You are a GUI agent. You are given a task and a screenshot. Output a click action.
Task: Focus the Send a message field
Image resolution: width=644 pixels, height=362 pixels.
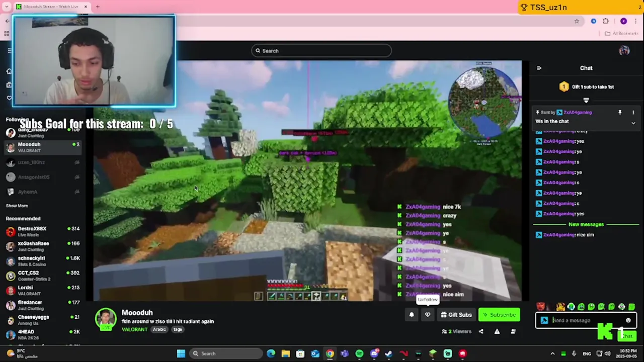coord(586,320)
